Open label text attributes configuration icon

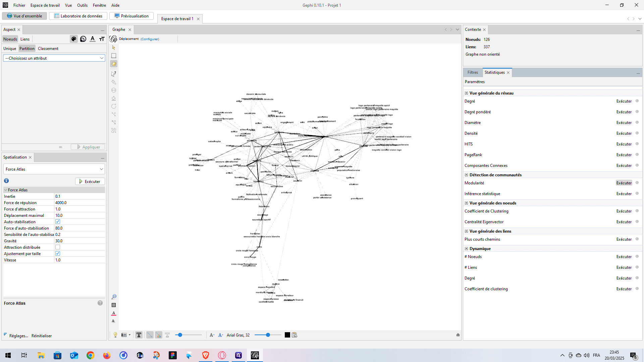[x=294, y=335]
